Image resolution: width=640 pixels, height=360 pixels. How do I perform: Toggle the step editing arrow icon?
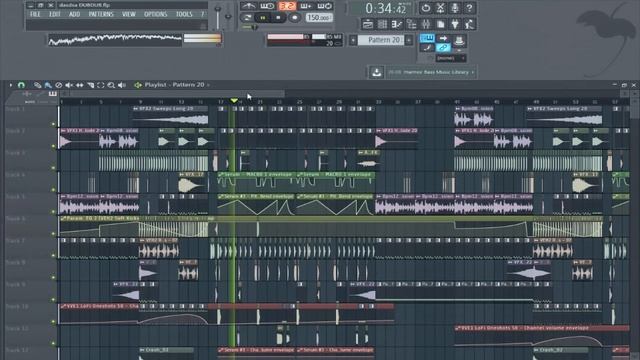pyautogui.click(x=443, y=38)
